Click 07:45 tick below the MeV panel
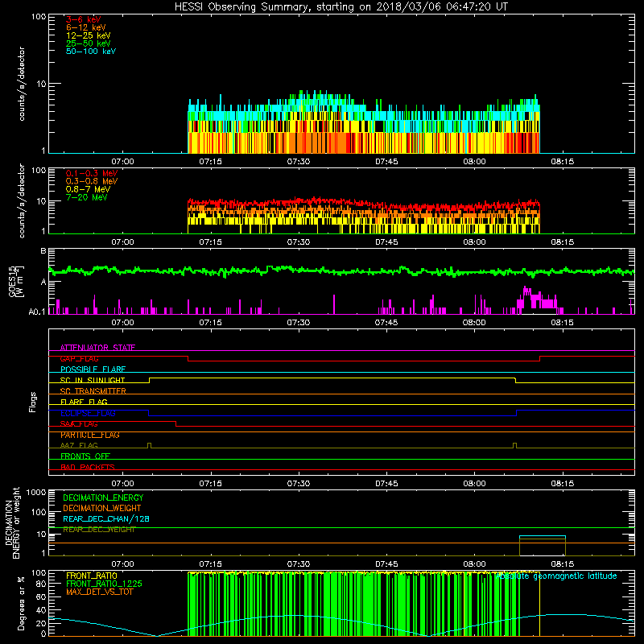The width and height of the screenshot is (644, 644). coord(386,242)
